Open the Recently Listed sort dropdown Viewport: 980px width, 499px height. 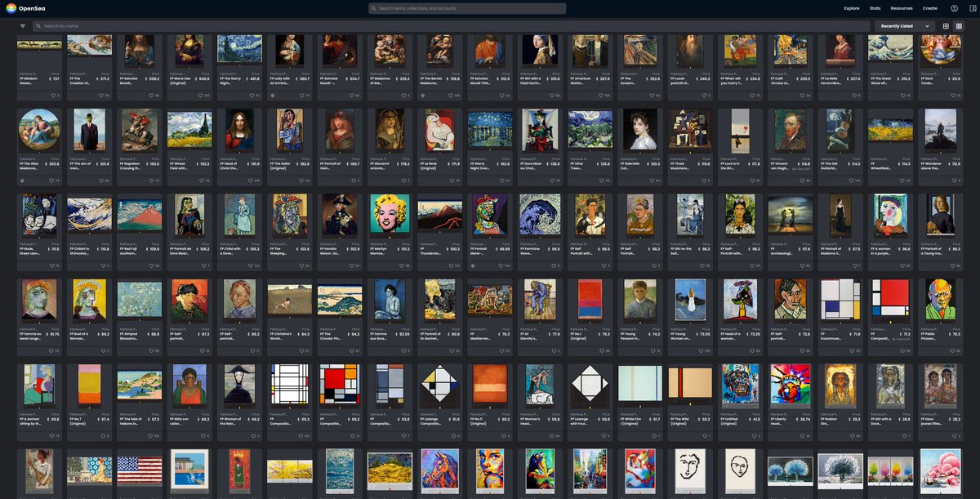[x=905, y=26]
